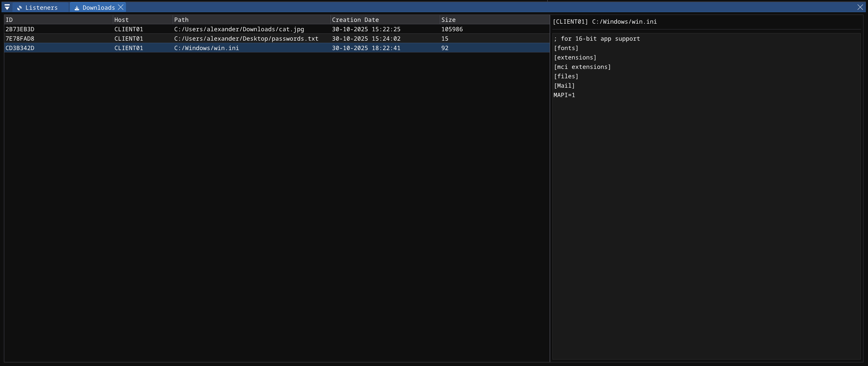Select the Downloads tab label
Viewport: 868px width, 366px height.
98,7
